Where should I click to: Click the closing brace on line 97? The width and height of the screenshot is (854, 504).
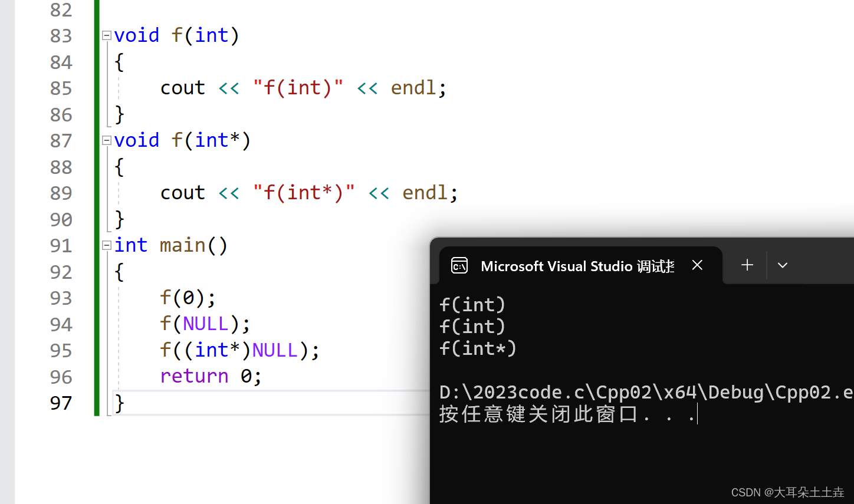pos(120,403)
